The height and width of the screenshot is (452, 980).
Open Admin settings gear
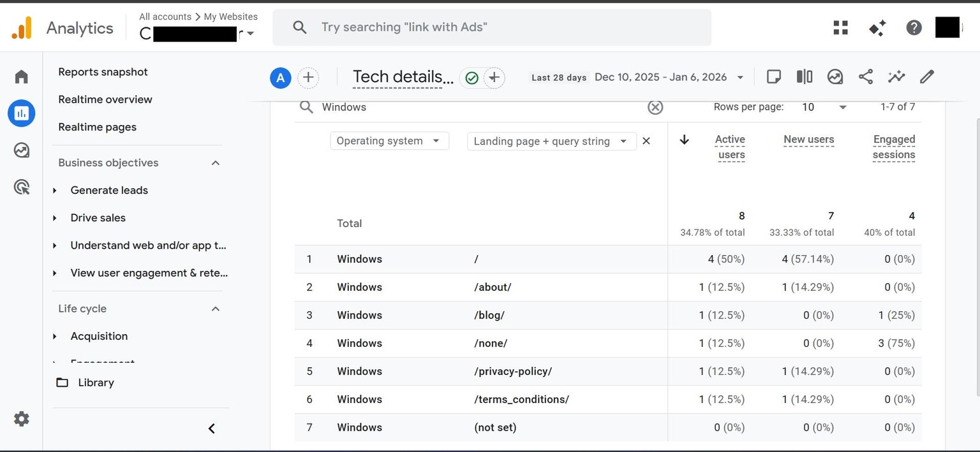click(x=22, y=419)
